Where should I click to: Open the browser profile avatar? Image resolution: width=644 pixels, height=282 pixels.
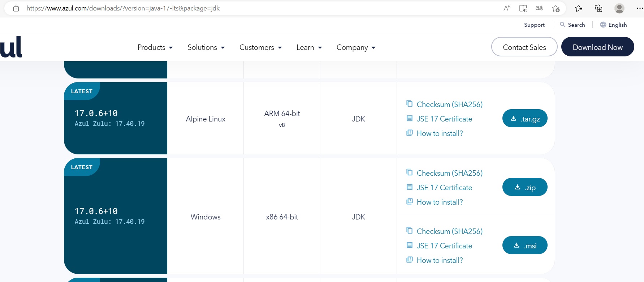pyautogui.click(x=619, y=8)
